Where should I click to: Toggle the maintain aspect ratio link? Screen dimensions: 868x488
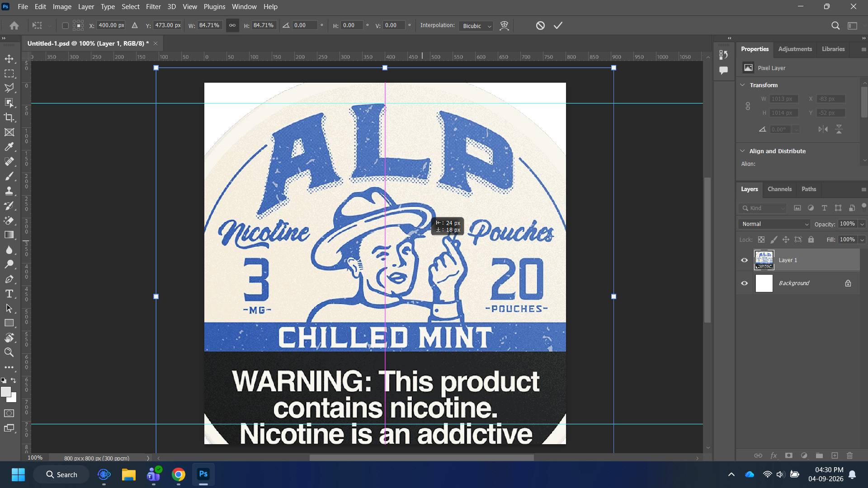(232, 25)
